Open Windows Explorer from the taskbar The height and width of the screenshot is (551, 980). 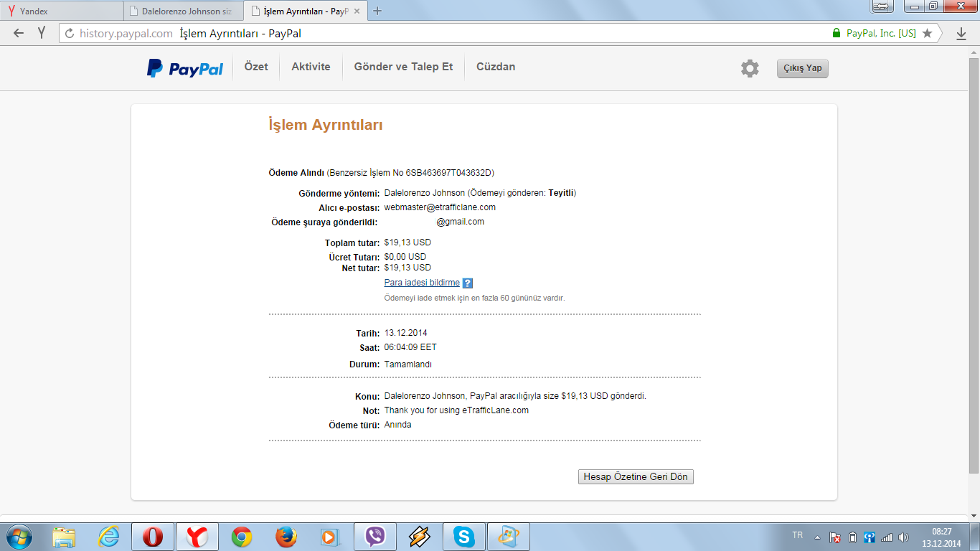point(64,537)
